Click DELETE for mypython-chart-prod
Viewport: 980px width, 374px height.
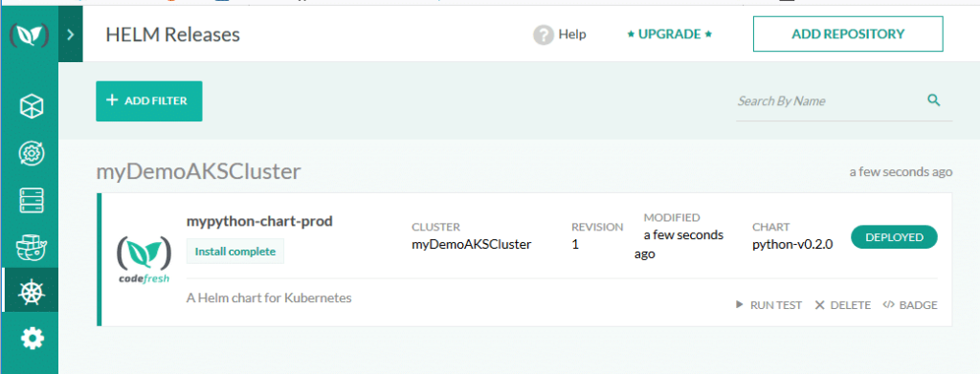[x=842, y=305]
